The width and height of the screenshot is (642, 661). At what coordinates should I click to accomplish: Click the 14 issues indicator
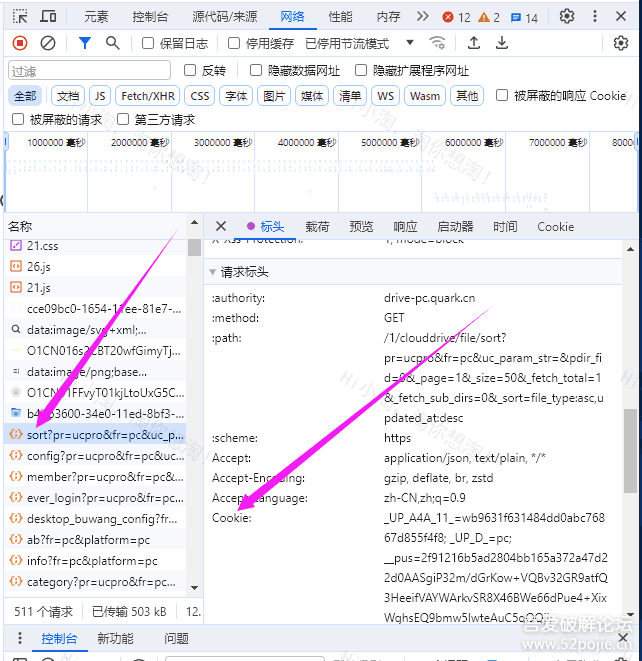click(x=524, y=18)
